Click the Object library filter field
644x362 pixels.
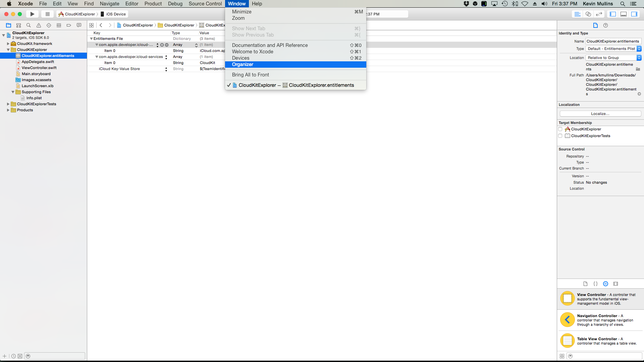604,356
